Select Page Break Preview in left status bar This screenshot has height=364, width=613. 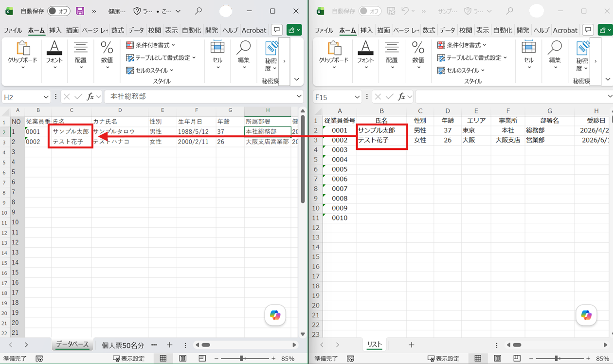click(202, 359)
